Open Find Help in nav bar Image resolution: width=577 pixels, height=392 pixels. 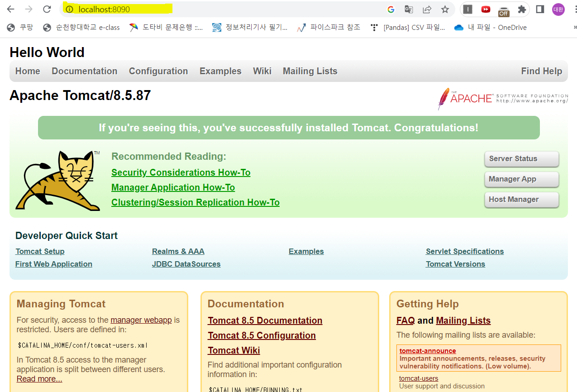pyautogui.click(x=542, y=71)
